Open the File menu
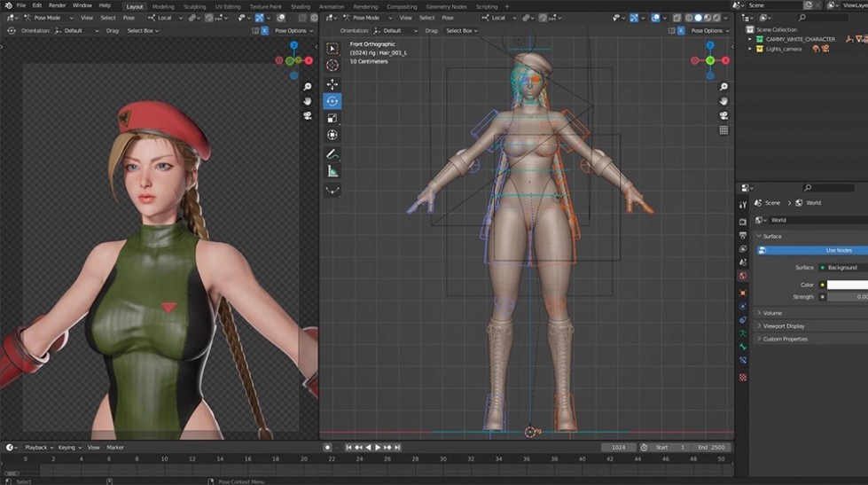 pos(21,5)
